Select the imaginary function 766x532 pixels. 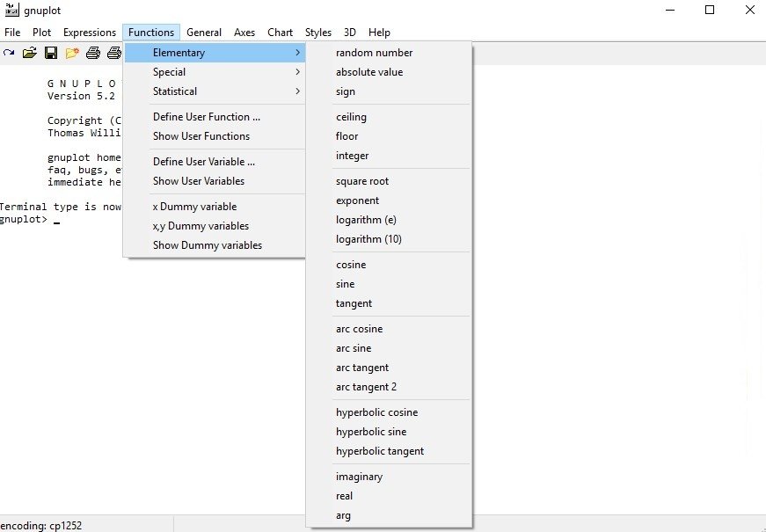coord(390,477)
